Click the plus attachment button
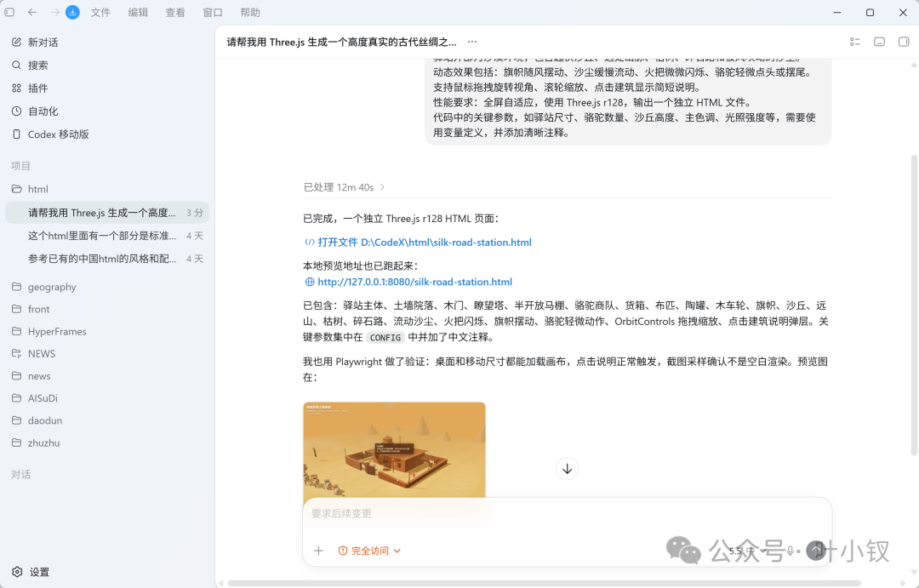 tap(318, 551)
